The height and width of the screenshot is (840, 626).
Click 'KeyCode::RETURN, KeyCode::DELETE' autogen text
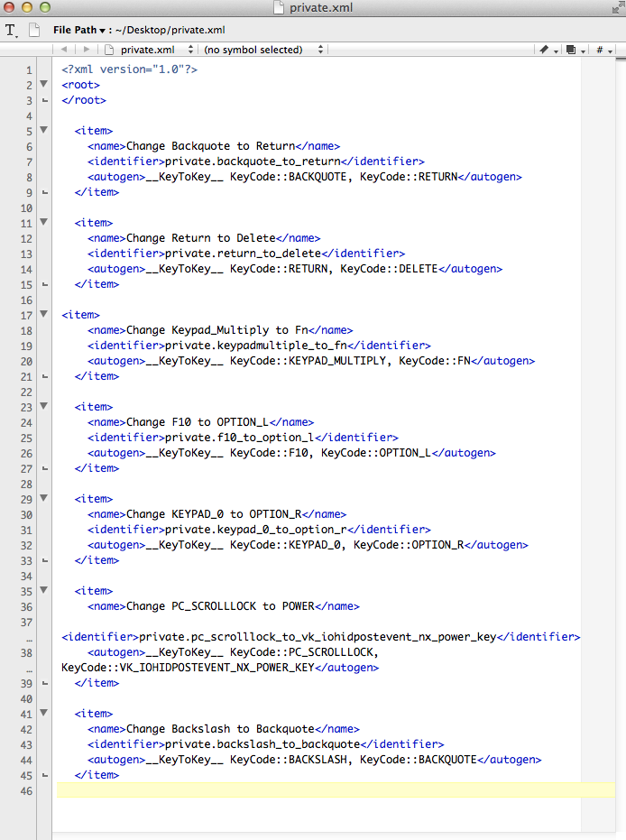(x=334, y=269)
